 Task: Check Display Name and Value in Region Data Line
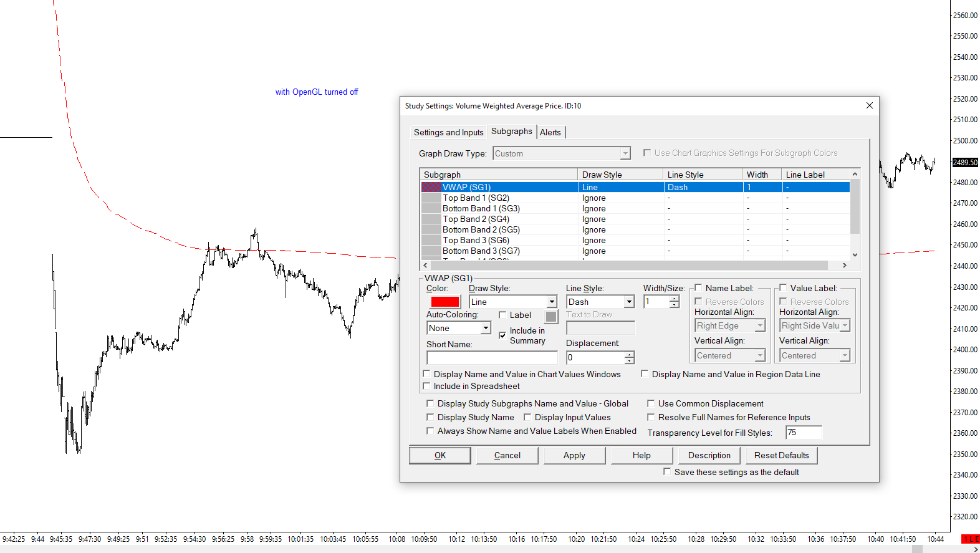(x=645, y=374)
